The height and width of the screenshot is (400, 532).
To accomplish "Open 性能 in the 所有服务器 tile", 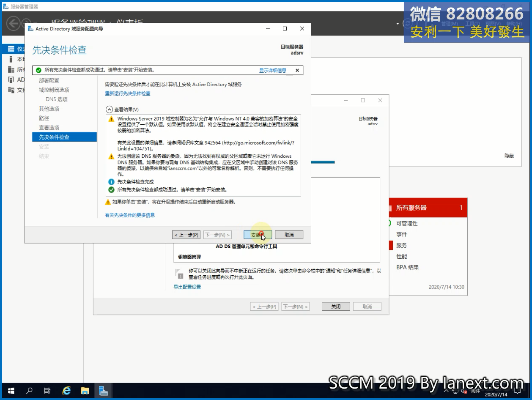I will (402, 256).
